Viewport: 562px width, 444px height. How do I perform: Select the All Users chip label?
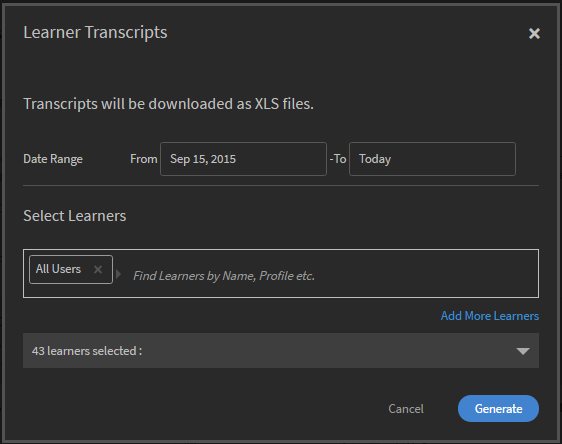(x=58, y=269)
